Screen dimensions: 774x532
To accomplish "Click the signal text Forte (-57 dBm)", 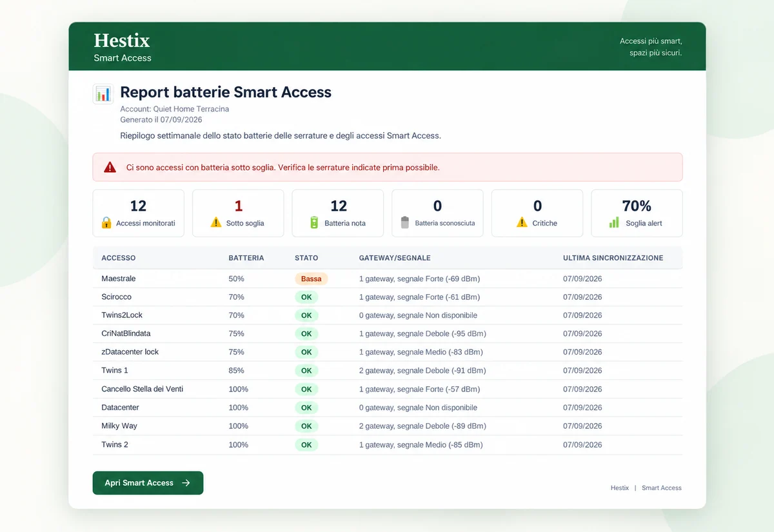I will click(x=453, y=389).
